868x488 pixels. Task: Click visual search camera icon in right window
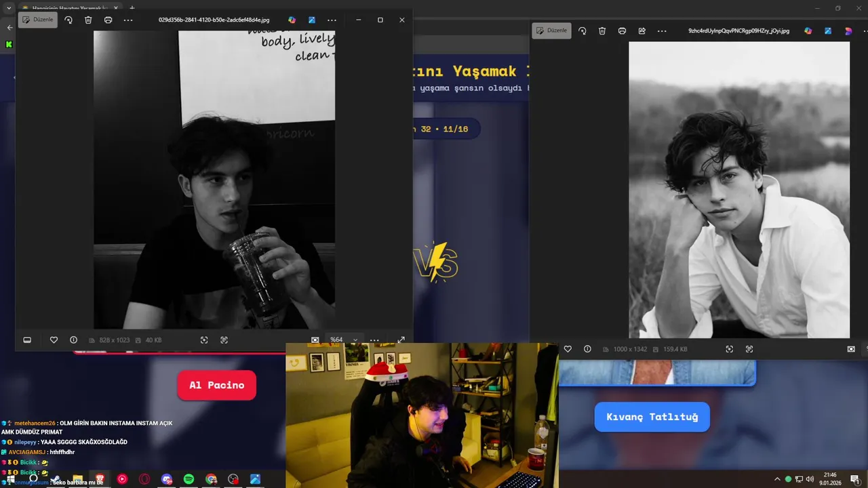click(x=851, y=349)
